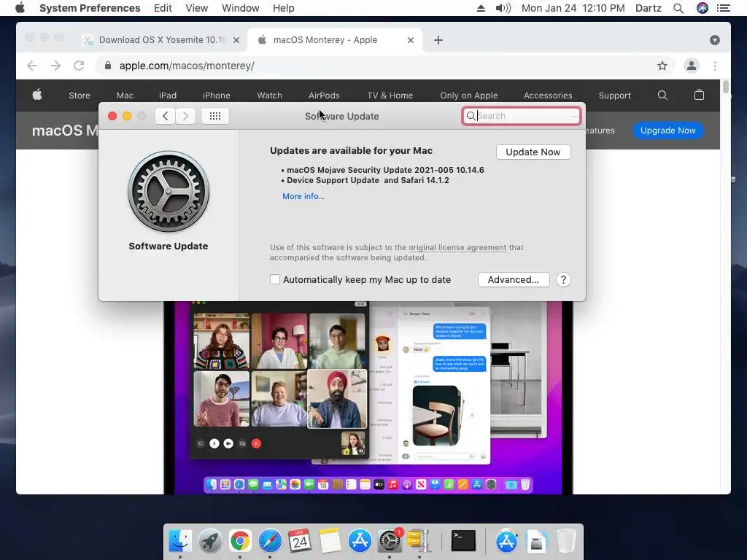Open Only on Apple in site navigation
Screen dimensions: 747x560
469,96
